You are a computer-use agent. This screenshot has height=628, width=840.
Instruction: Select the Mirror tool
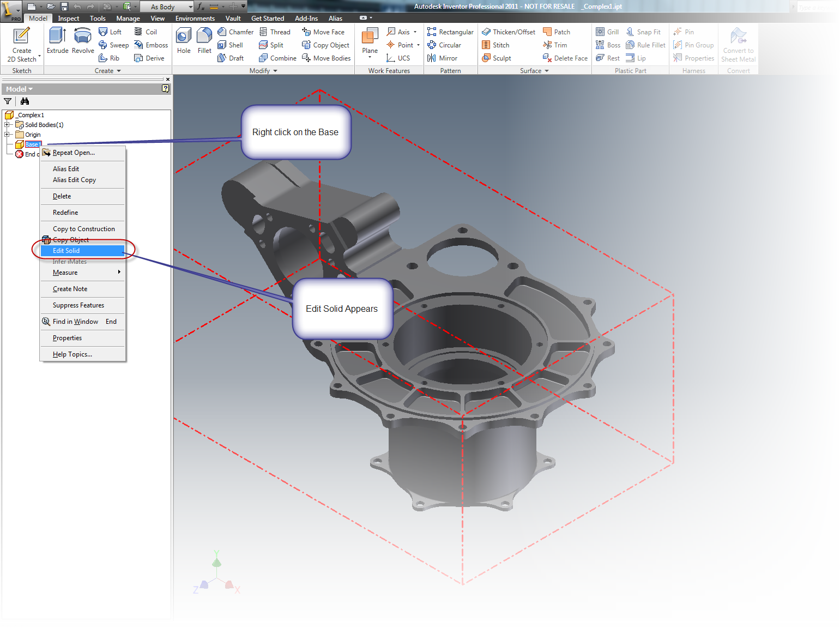click(x=442, y=58)
